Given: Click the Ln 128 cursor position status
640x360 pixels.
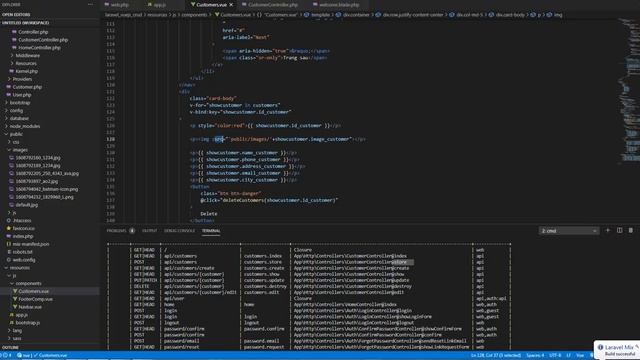Looking at the screenshot, I should pyautogui.click(x=496, y=356).
